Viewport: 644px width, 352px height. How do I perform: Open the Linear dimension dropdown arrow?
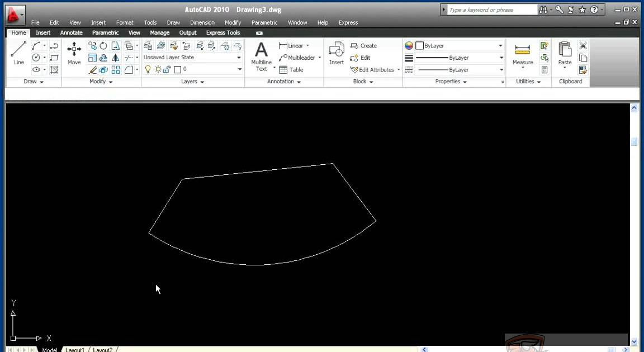point(307,46)
